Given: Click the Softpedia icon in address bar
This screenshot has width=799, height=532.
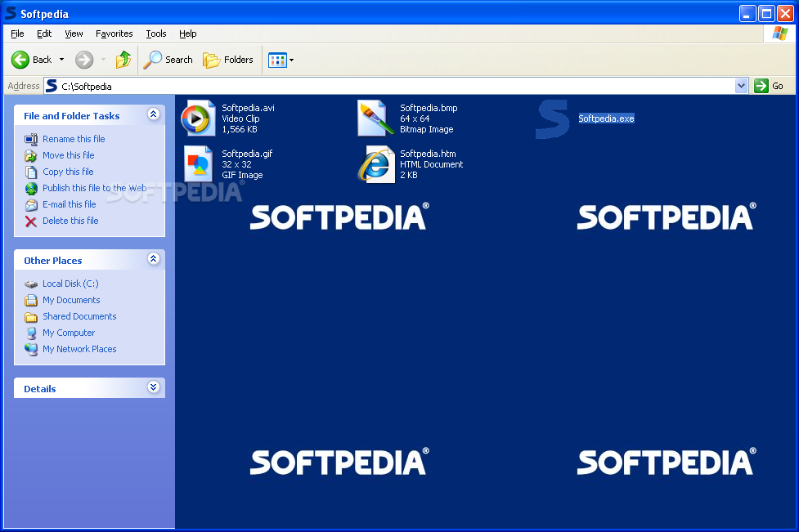Looking at the screenshot, I should (x=52, y=86).
